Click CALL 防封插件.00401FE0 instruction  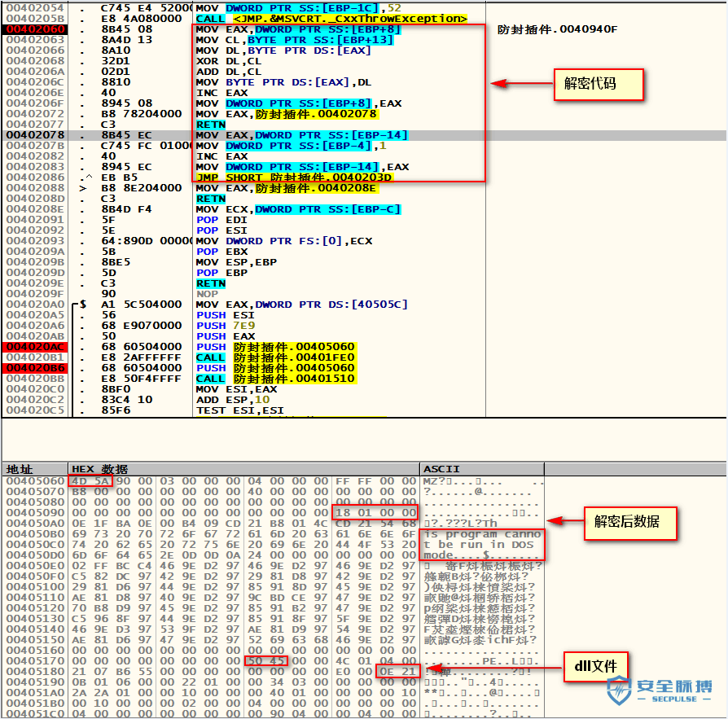click(275, 357)
